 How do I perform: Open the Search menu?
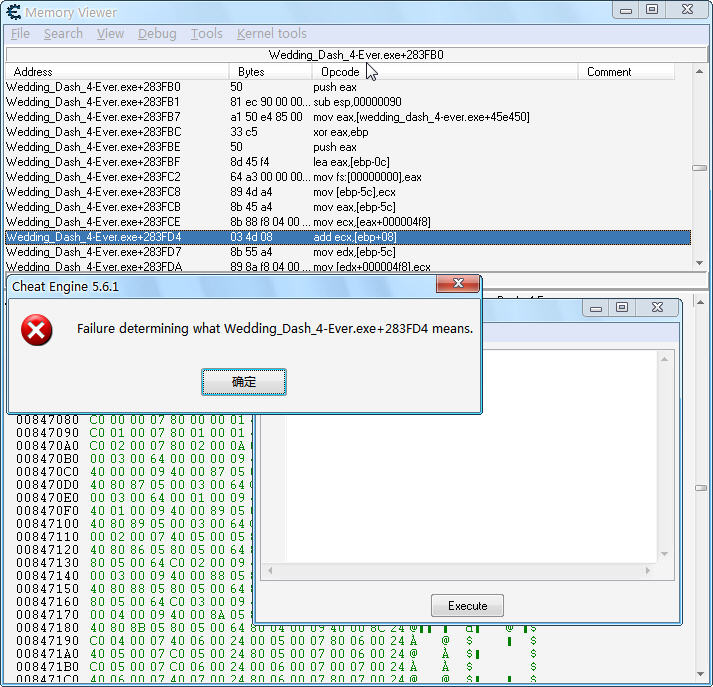(x=63, y=33)
